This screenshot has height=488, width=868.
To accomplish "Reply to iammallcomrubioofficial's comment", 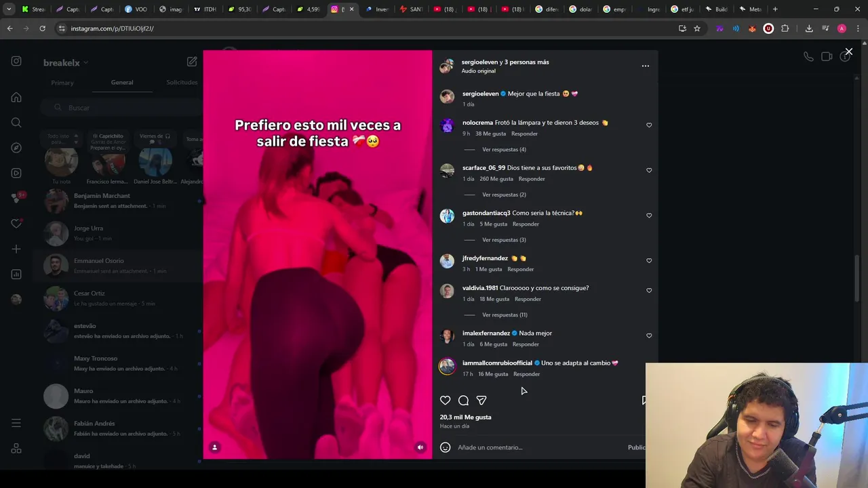I will [x=527, y=374].
